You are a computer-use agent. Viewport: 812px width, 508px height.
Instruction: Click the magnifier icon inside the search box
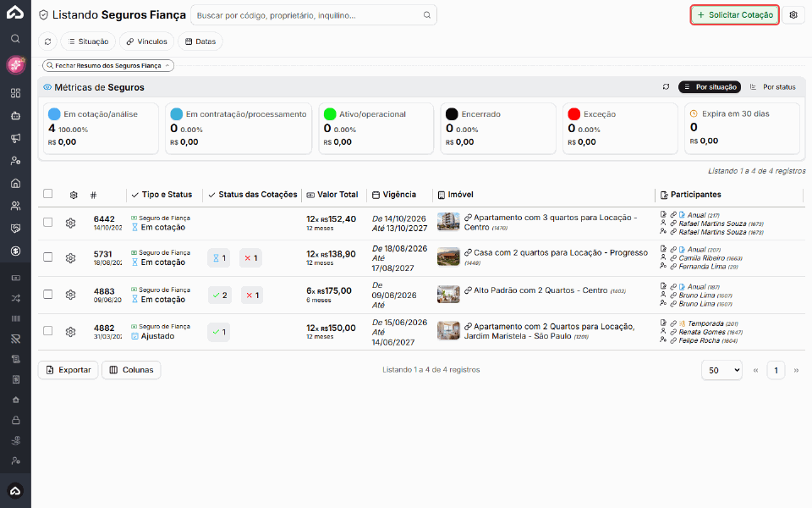coord(426,15)
